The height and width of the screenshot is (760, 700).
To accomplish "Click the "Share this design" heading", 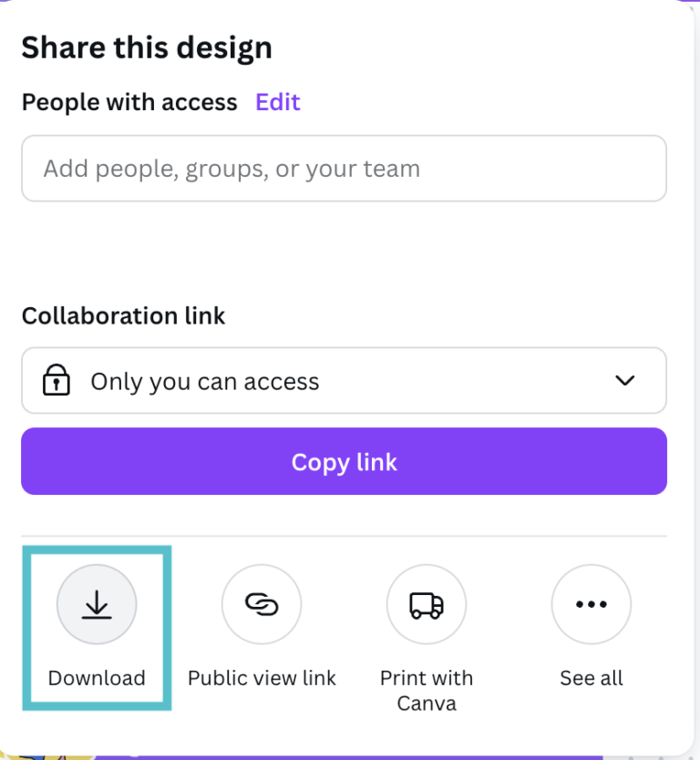I will (147, 47).
